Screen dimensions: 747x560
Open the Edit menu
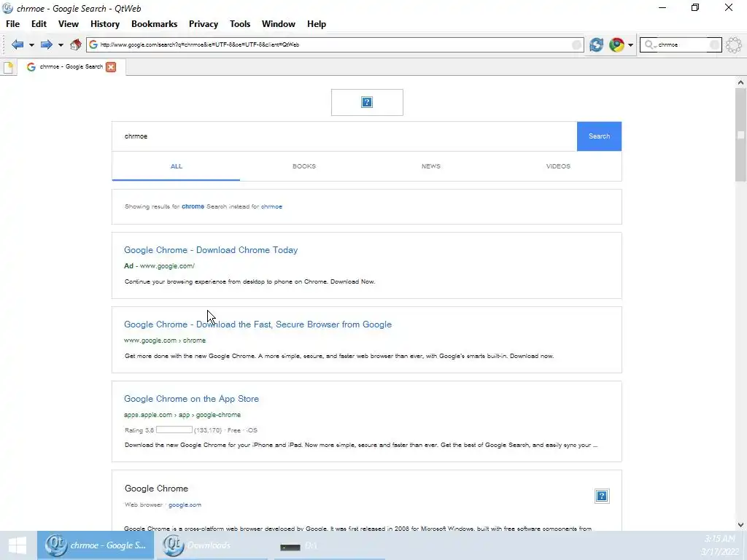[39, 24]
